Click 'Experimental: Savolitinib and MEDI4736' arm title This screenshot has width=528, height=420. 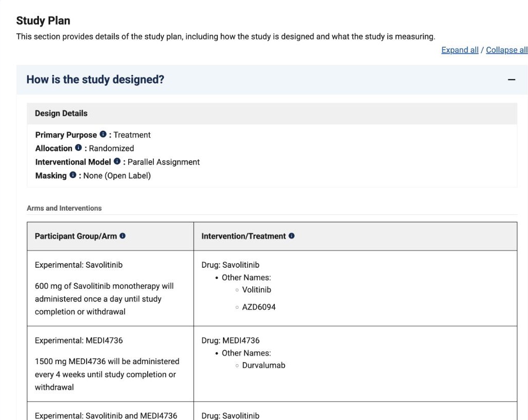coord(106,415)
